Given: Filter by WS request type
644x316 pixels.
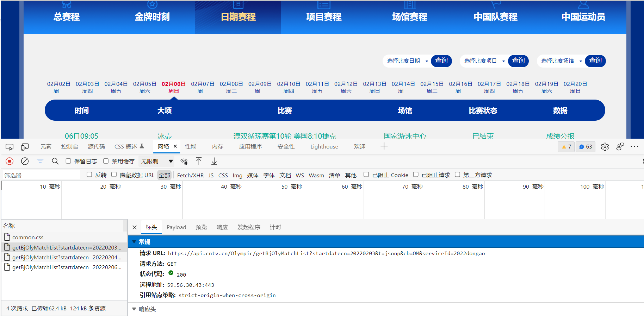Looking at the screenshot, I should coord(300,175).
